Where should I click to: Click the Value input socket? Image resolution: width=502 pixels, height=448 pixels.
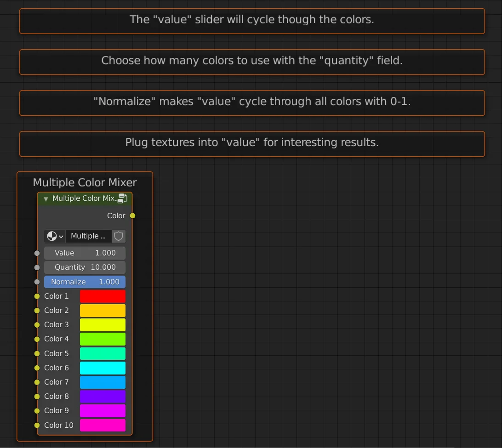click(36, 253)
